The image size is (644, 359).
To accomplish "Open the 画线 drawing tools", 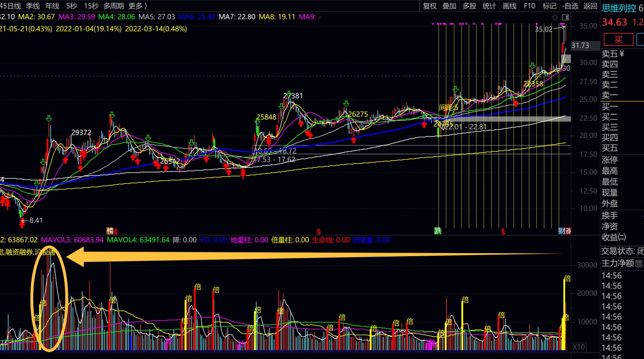I will coord(510,6).
